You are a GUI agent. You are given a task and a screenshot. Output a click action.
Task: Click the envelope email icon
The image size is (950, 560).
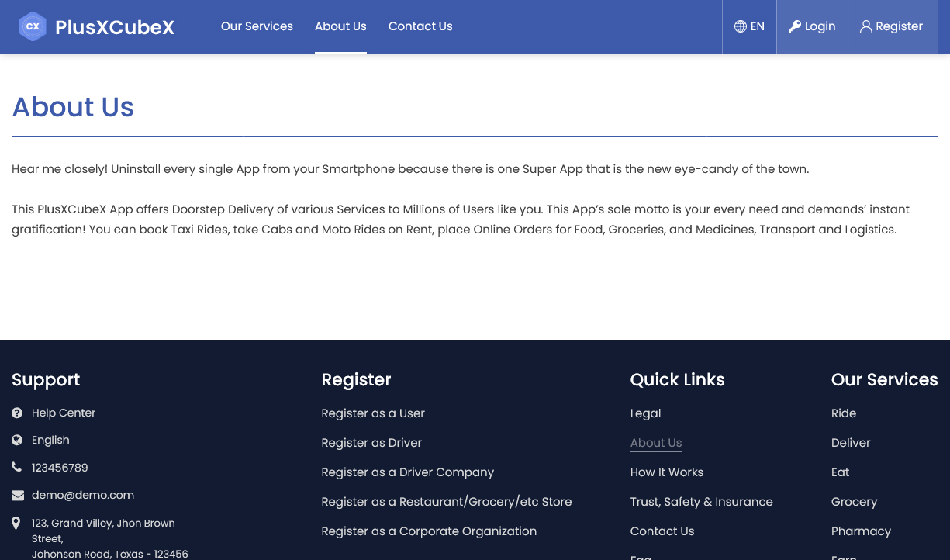point(17,495)
